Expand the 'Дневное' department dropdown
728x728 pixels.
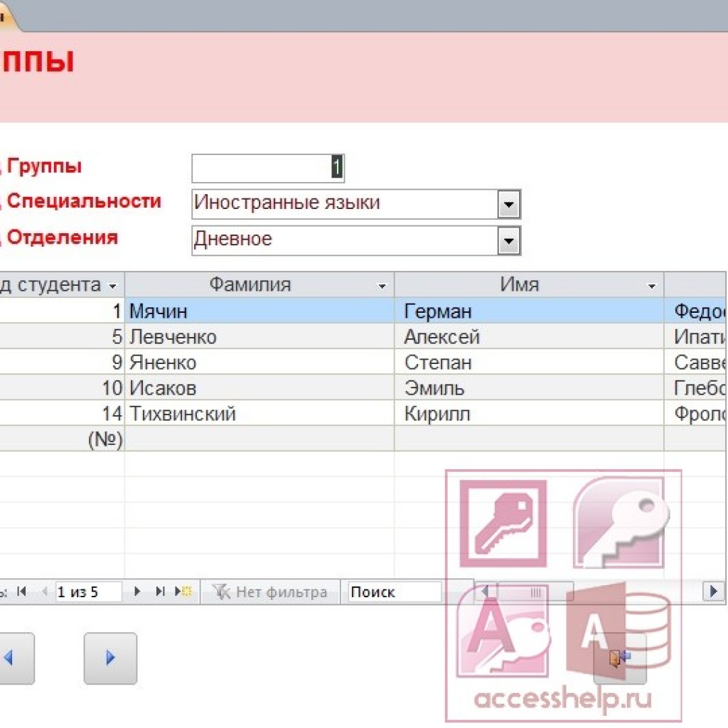[x=508, y=241]
